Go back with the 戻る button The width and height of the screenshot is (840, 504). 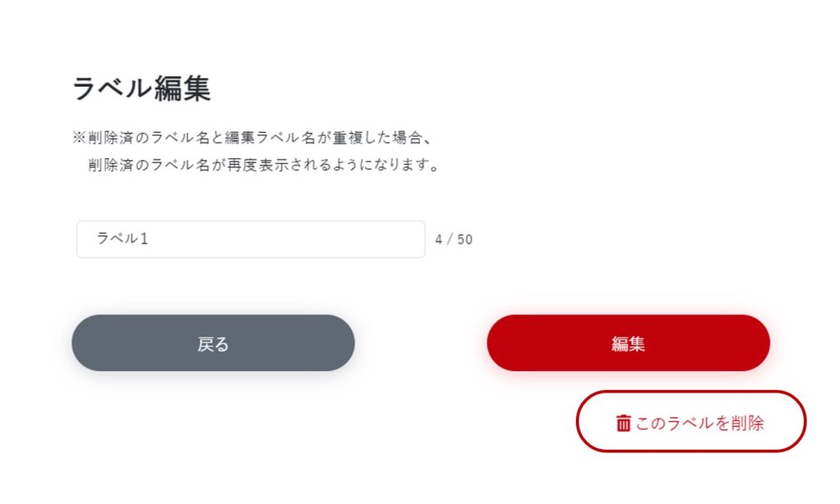click(213, 343)
